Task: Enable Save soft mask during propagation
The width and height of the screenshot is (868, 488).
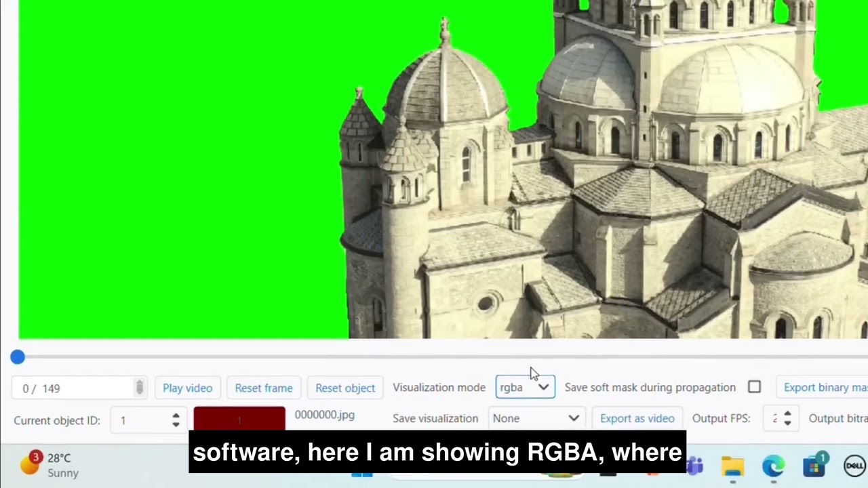Action: pos(754,387)
